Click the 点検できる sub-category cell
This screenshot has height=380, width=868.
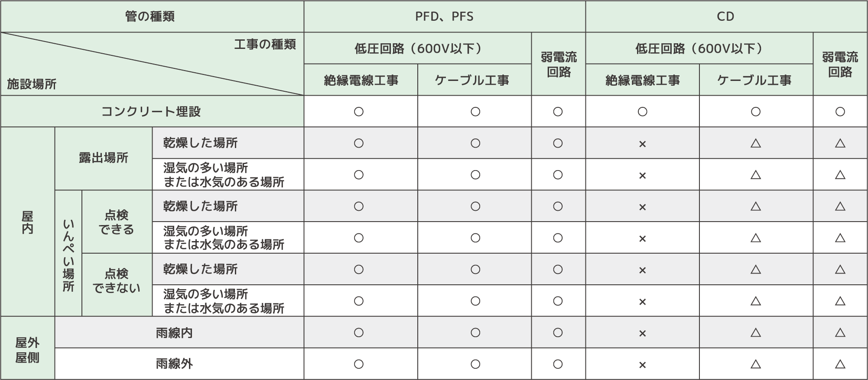coord(117,222)
